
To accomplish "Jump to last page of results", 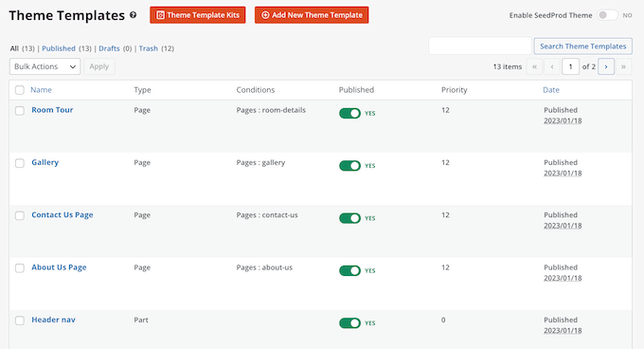I will coord(623,66).
